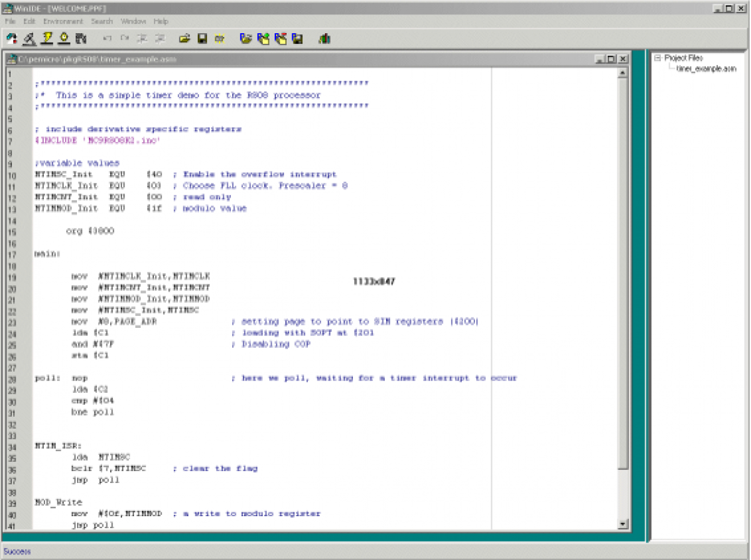Viewport: 751px width, 560px height.
Task: Save timer_example.asm with the disk icon
Action: tap(202, 38)
